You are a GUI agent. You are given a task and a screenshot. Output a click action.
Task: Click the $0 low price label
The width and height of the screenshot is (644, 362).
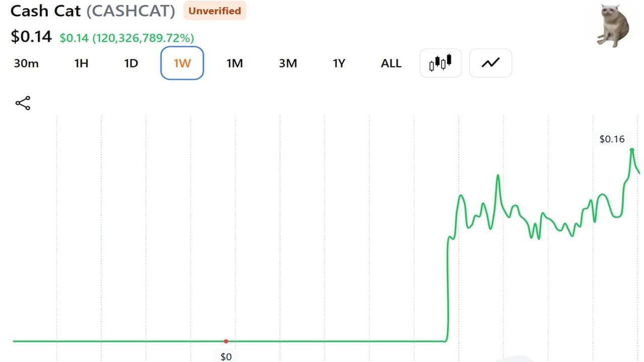226,356
